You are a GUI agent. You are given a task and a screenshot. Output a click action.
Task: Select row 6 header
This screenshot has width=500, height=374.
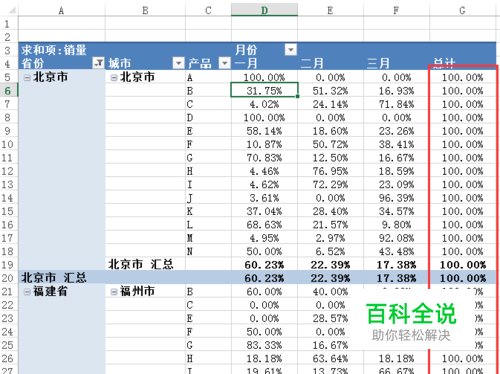pyautogui.click(x=8, y=91)
